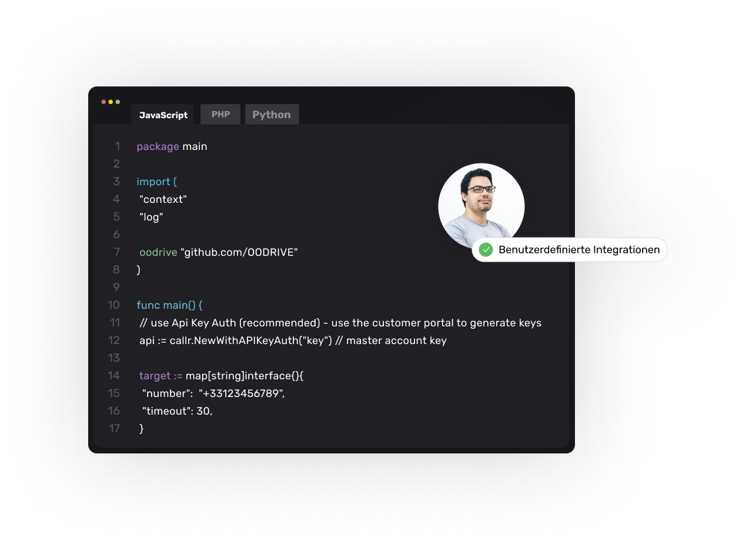Click the "import (" code line
Screen dimensions: 756x544
click(156, 182)
